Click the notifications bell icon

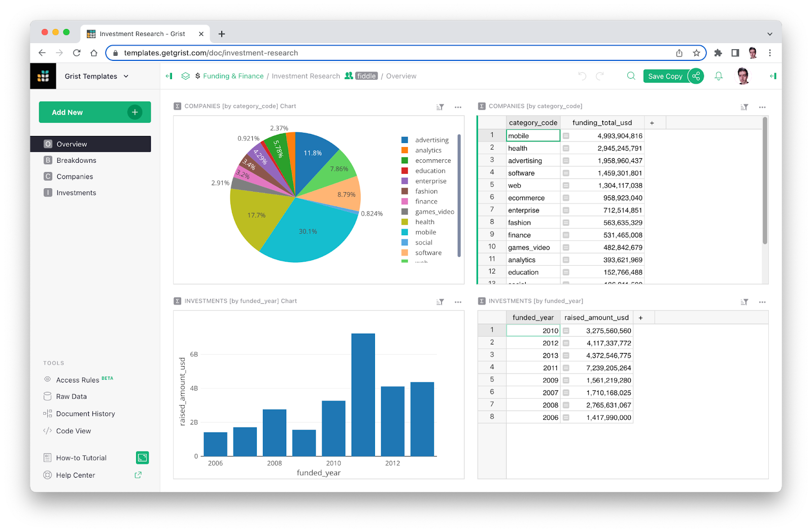click(719, 76)
